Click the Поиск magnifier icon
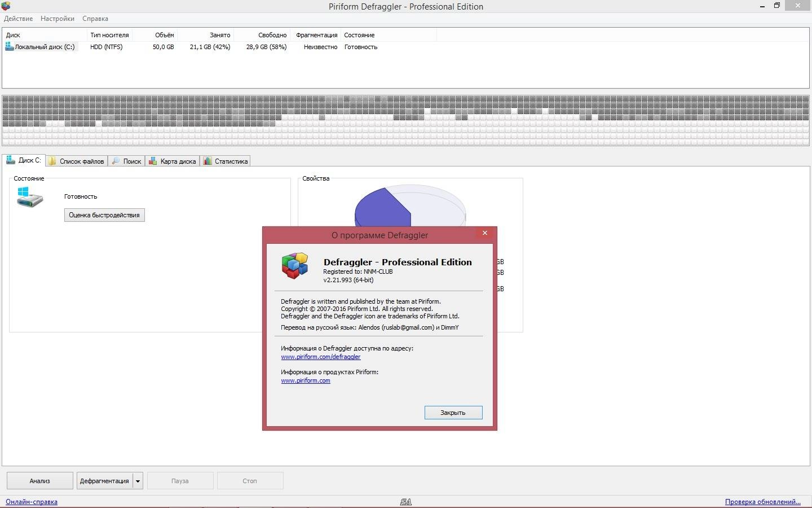The width and height of the screenshot is (812, 508). (116, 161)
